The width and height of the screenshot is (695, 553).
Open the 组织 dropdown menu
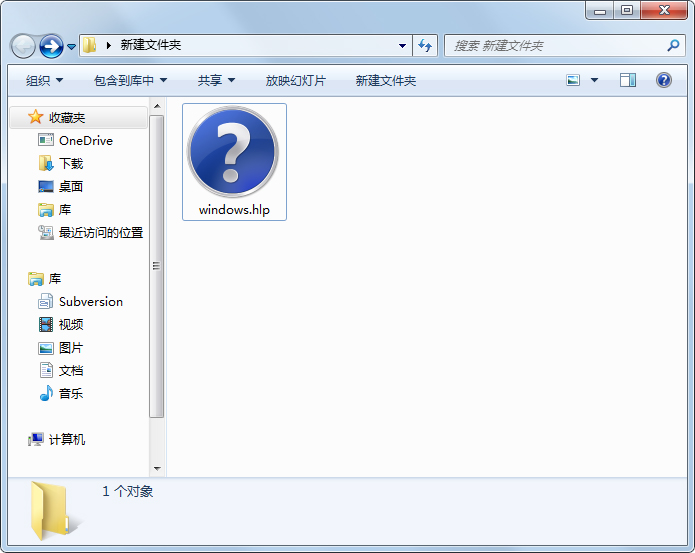(x=44, y=80)
